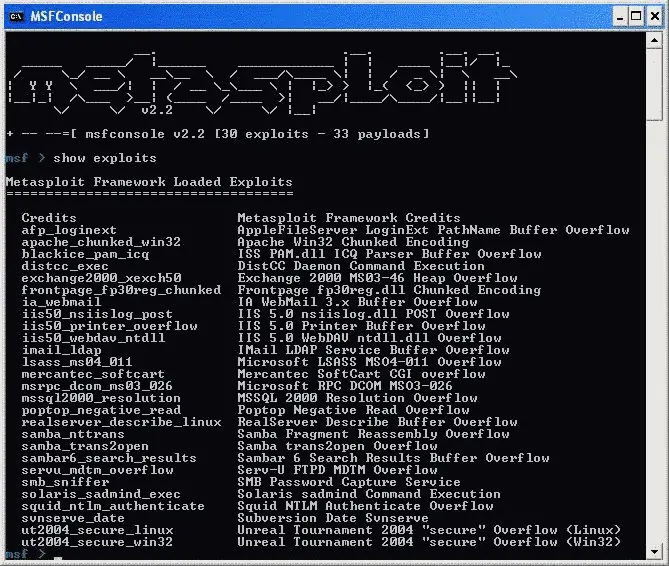Viewport: 669px width, 566px height.
Task: Click 'ISS PAM.dll ICQ Parser' description
Action: [325, 254]
